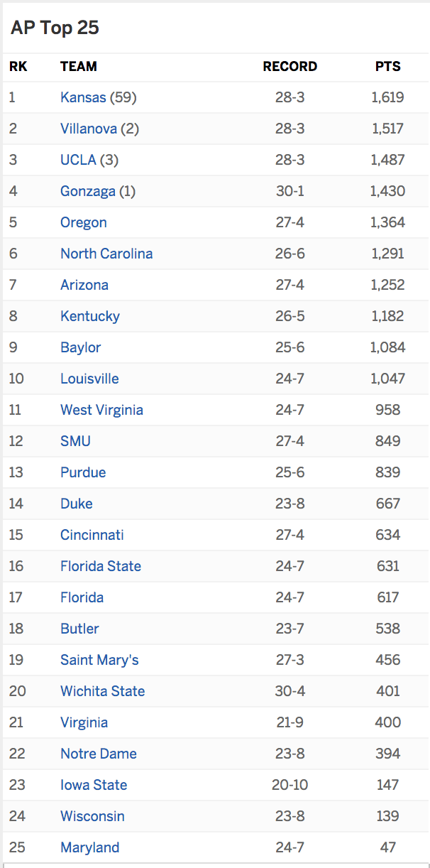Image resolution: width=430 pixels, height=868 pixels.
Task: Select the Kentucky team link
Action: 90,316
